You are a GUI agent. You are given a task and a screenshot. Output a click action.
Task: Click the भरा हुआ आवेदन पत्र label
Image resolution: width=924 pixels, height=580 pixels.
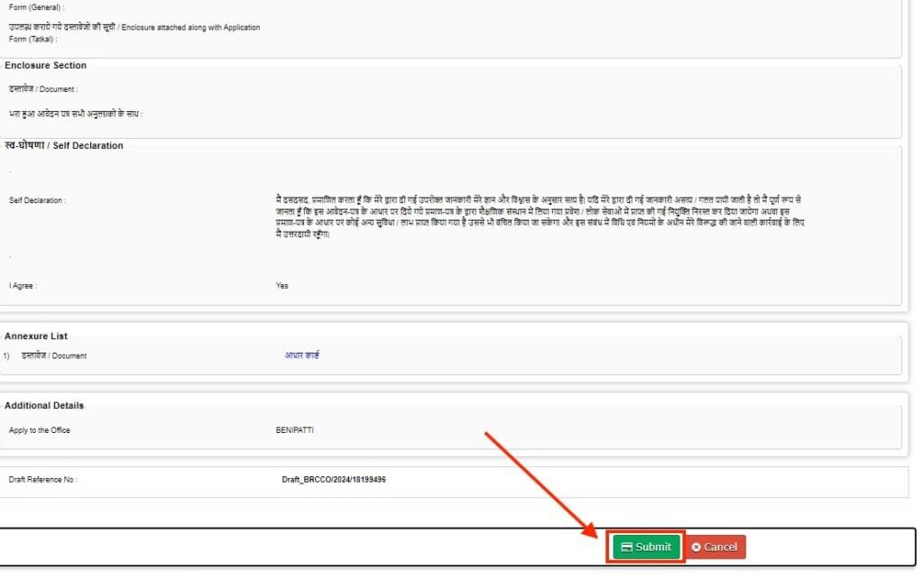pos(76,114)
